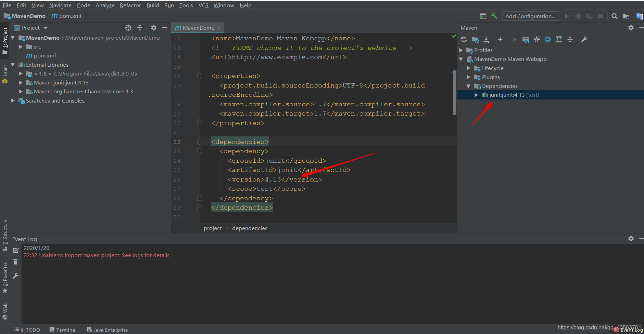Expand Plugins in the Maven panel

(469, 77)
